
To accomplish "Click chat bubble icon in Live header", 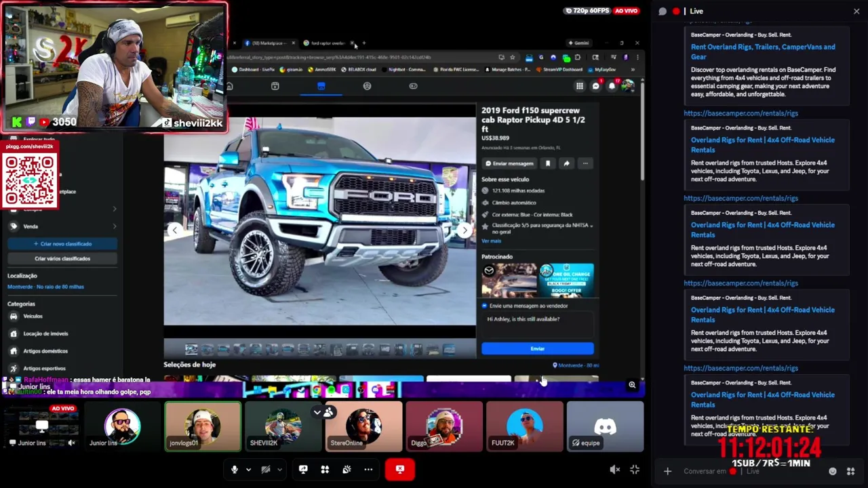I will 663,11.
